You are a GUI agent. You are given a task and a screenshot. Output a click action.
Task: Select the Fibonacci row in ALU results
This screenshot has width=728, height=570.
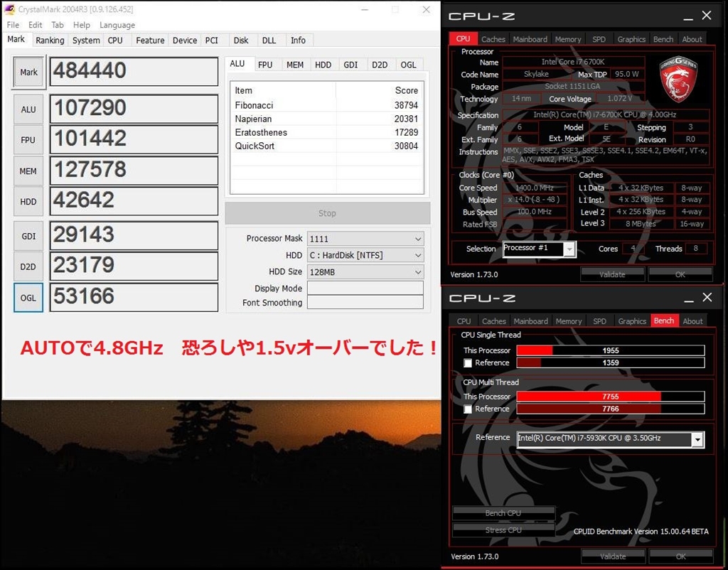[x=326, y=105]
